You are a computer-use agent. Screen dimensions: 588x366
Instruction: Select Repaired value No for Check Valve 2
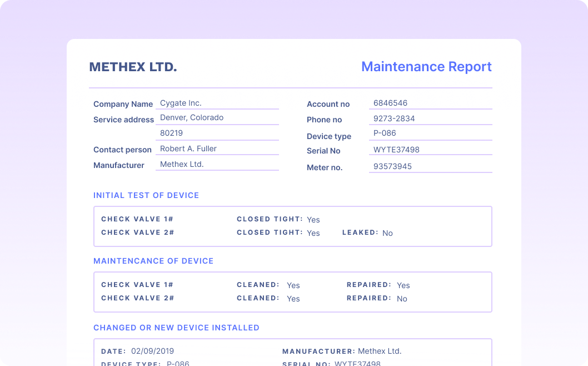click(402, 299)
